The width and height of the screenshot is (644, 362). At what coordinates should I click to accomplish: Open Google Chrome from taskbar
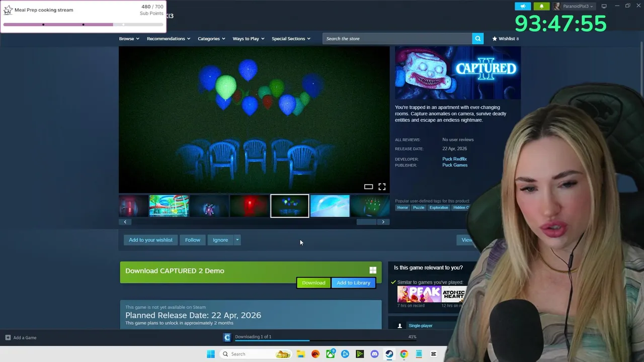tap(404, 354)
